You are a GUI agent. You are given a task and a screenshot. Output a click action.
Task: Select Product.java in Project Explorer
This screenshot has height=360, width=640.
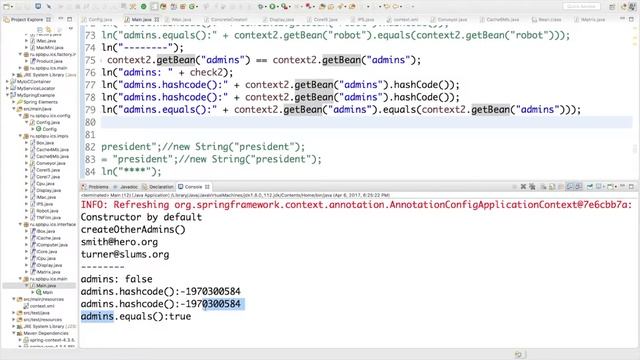pos(49,61)
